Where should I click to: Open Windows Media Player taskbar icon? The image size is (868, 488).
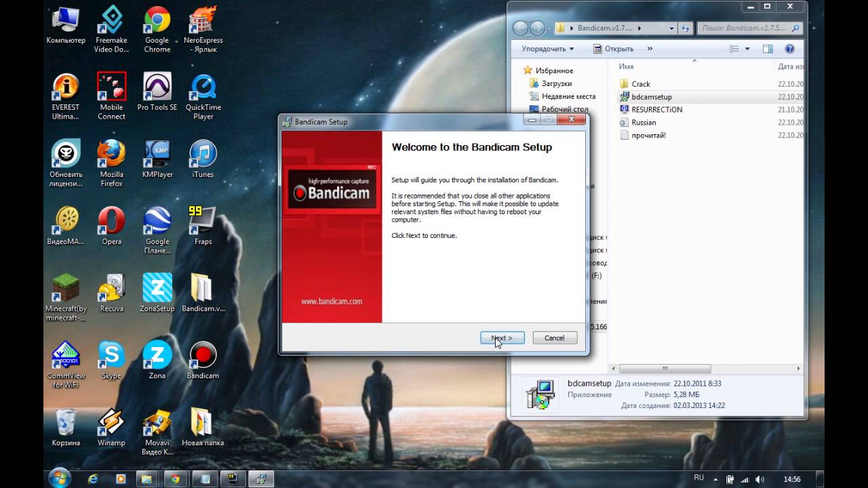tap(121, 479)
